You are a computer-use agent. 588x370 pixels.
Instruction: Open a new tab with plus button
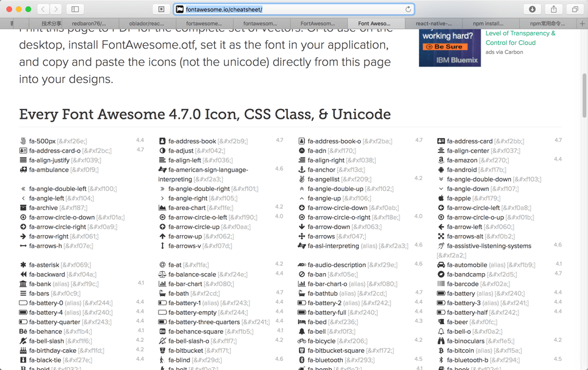(582, 23)
